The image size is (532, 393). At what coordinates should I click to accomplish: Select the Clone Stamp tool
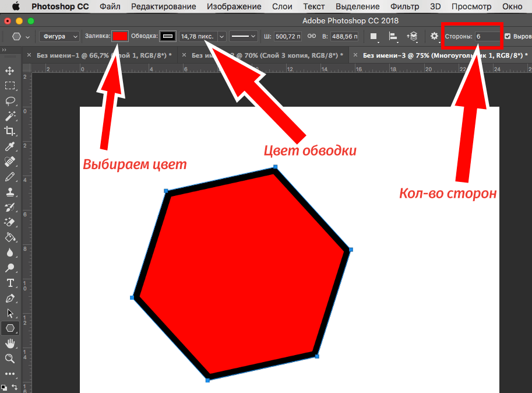point(10,191)
